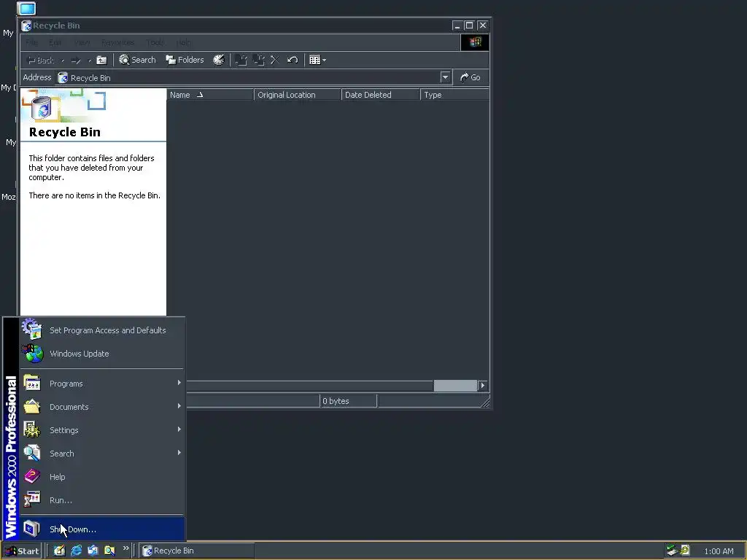Screen dimensions: 747x560
Task: Click the Windows flag throbber icon
Action: [475, 42]
